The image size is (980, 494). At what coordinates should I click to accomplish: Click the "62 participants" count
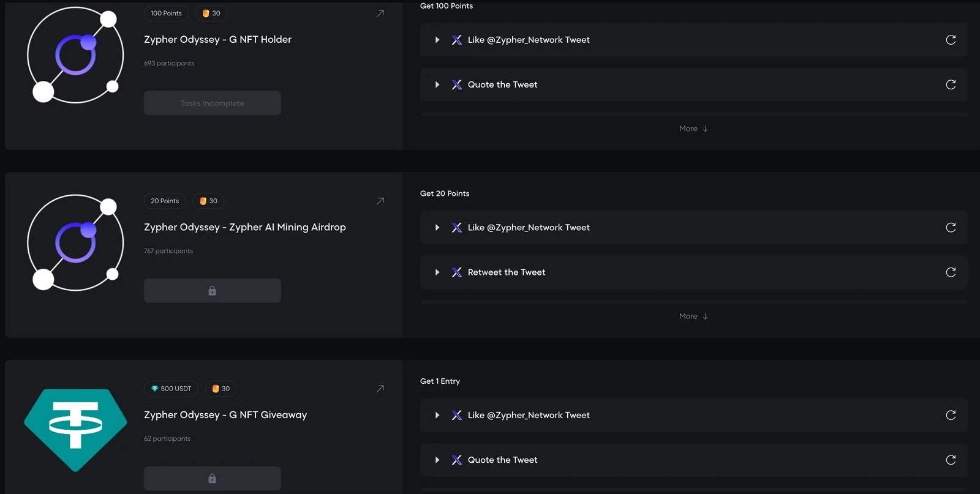167,438
